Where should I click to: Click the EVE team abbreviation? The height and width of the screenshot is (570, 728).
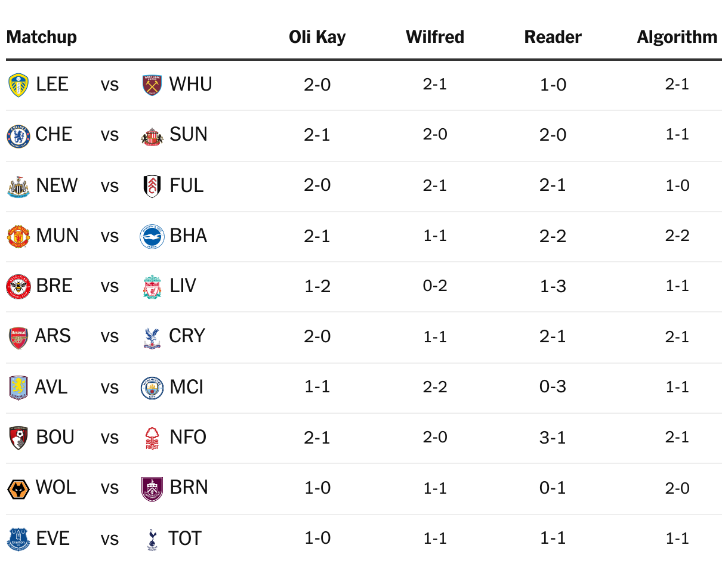point(53,538)
